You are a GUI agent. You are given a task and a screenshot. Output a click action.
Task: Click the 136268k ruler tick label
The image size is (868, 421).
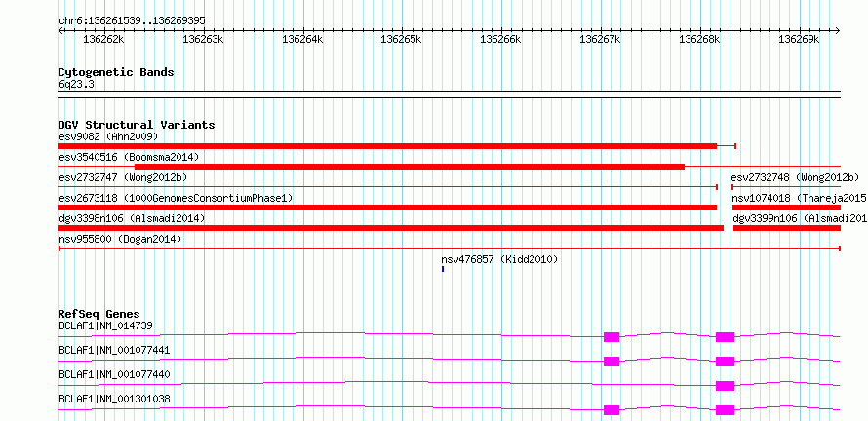(699, 40)
